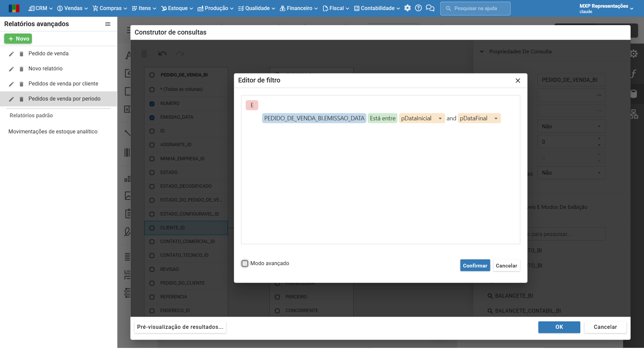
Task: Click OK in Construtor de consultas
Action: pyautogui.click(x=559, y=327)
